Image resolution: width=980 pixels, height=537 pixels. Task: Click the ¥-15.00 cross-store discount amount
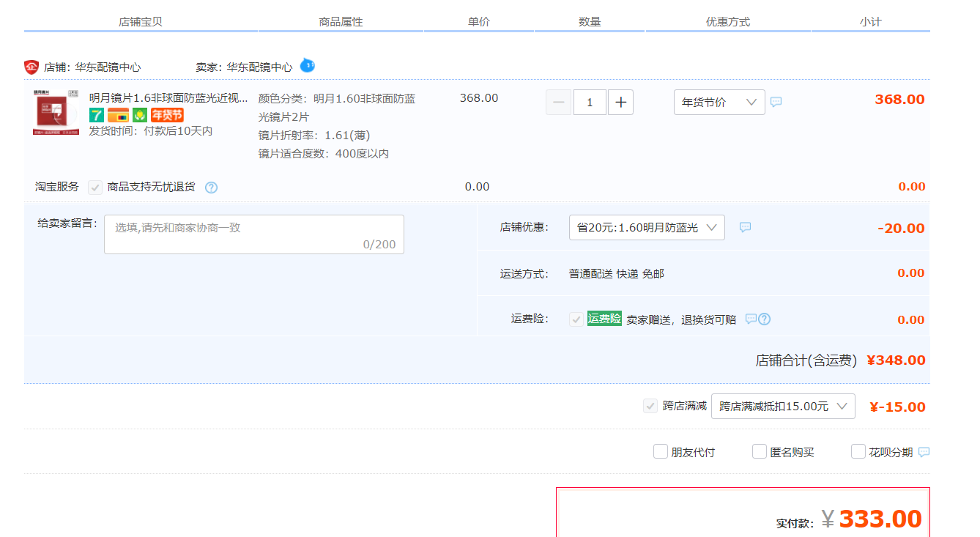(x=897, y=407)
